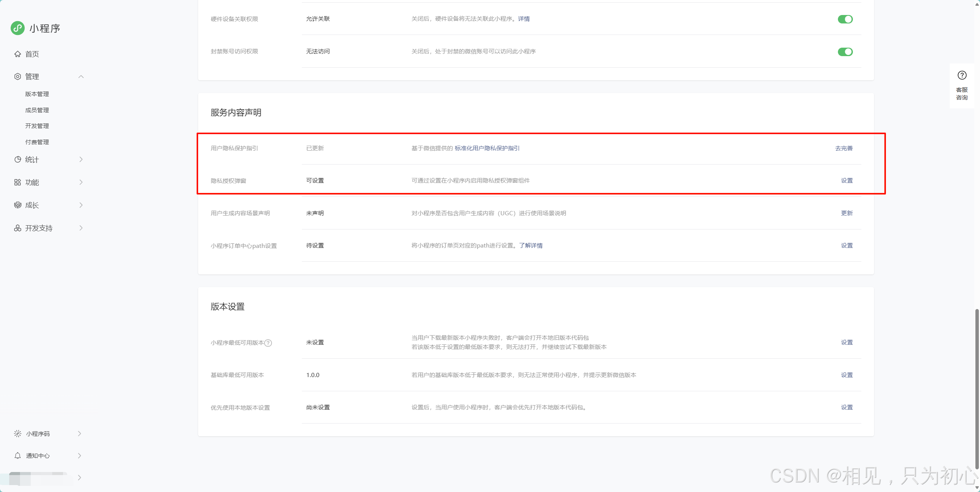The height and width of the screenshot is (492, 980).
Task: Click the 功能 grid icon in sidebar
Action: click(x=18, y=182)
